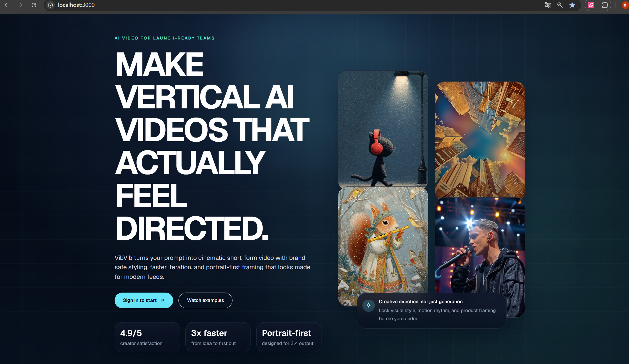Screen dimensions: 629x364
Task: Click the VibVib description paragraph
Action: (212, 267)
